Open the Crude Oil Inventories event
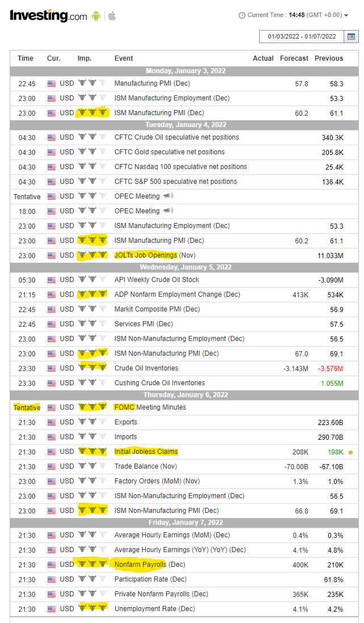The width and height of the screenshot is (364, 623). (x=146, y=368)
